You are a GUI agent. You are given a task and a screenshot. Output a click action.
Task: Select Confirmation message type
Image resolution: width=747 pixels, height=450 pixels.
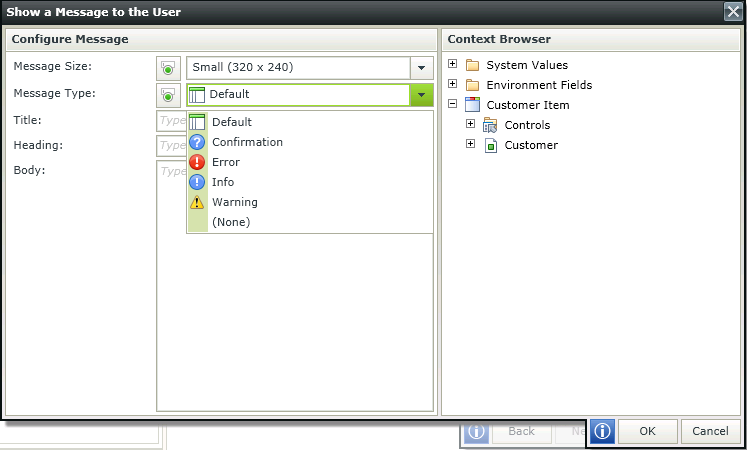point(310,142)
